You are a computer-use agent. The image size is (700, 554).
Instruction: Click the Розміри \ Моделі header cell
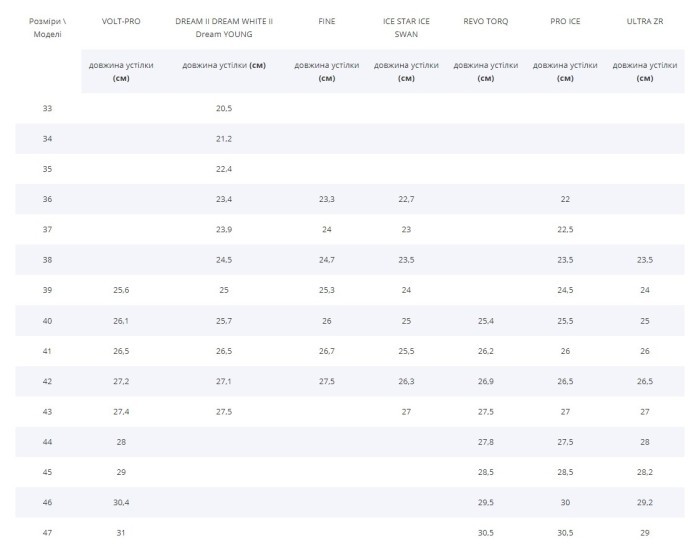click(47, 27)
